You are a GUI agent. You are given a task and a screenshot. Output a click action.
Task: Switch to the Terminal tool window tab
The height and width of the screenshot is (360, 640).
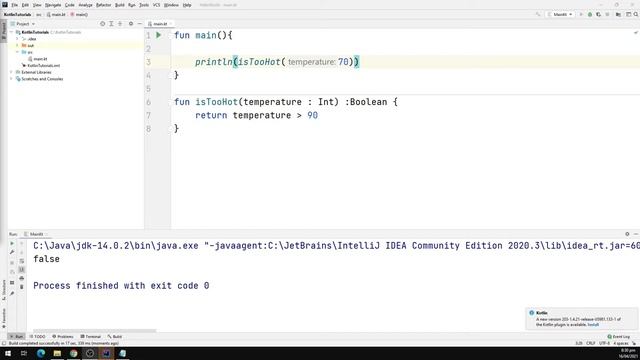click(91, 336)
